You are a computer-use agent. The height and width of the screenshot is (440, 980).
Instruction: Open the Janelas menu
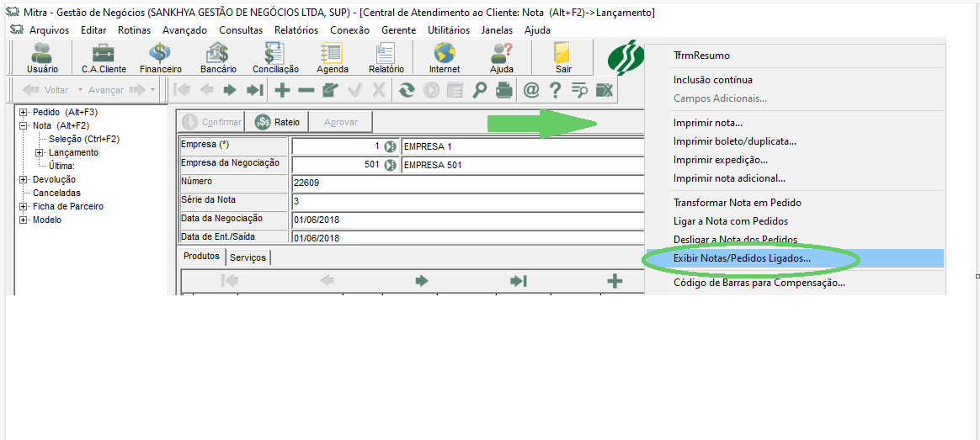pos(497,30)
